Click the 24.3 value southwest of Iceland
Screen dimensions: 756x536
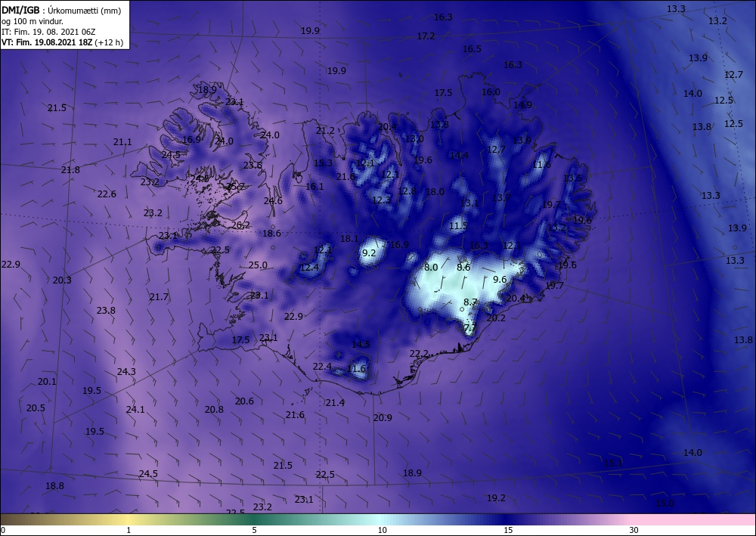click(126, 372)
